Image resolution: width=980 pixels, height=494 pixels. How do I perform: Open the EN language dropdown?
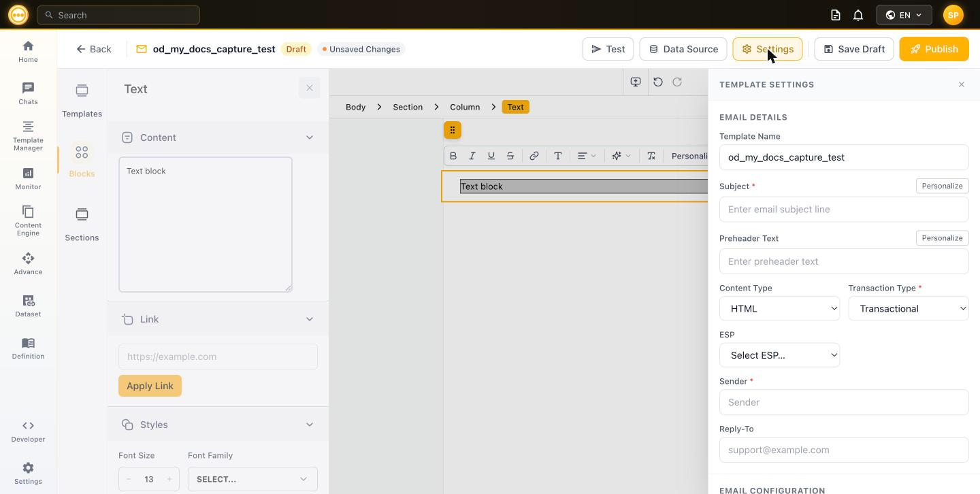pos(904,15)
